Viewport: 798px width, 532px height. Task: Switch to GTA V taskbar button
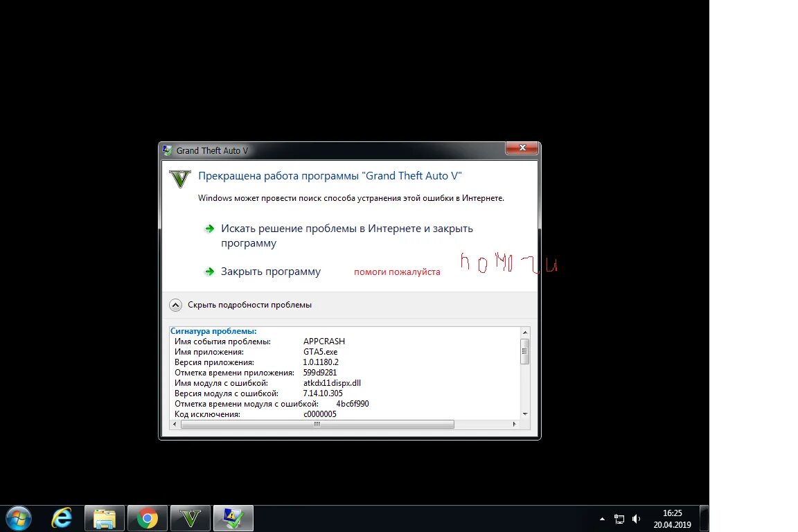click(x=190, y=519)
